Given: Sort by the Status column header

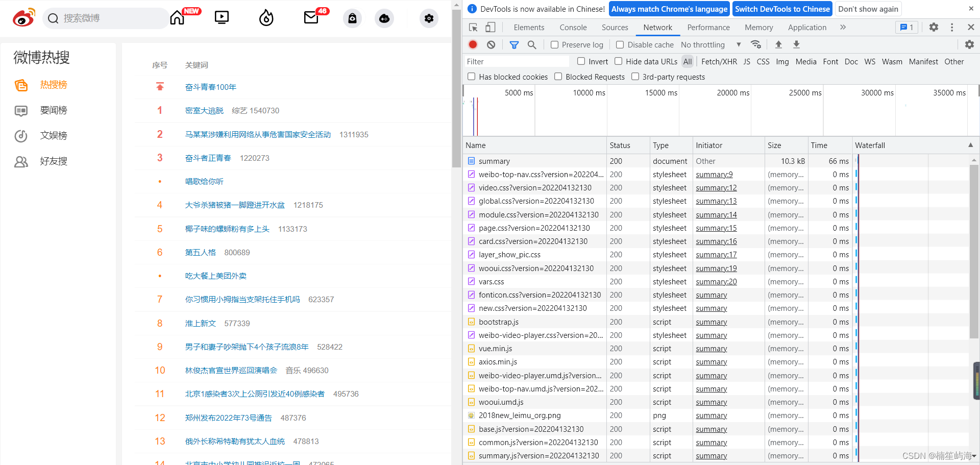Looking at the screenshot, I should tap(628, 145).
